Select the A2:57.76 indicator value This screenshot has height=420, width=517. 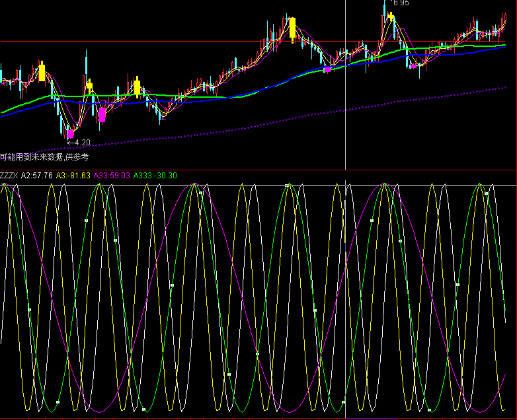coord(36,176)
